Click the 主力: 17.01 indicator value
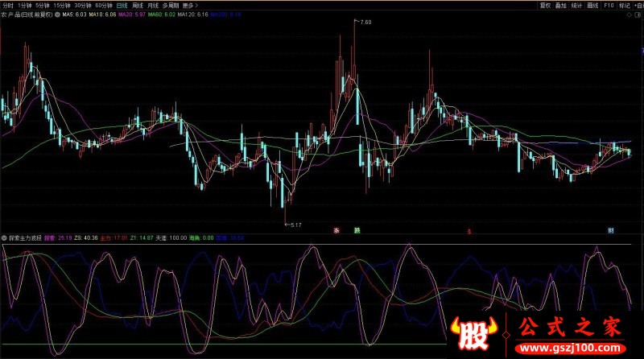 pyautogui.click(x=114, y=237)
